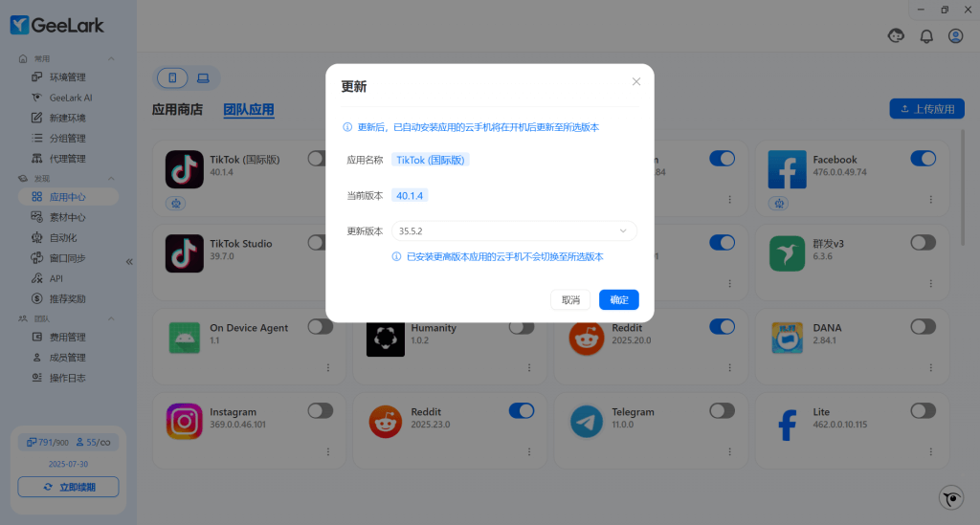The image size is (980, 525).
Task: Open the notification bell icon
Action: (x=925, y=36)
